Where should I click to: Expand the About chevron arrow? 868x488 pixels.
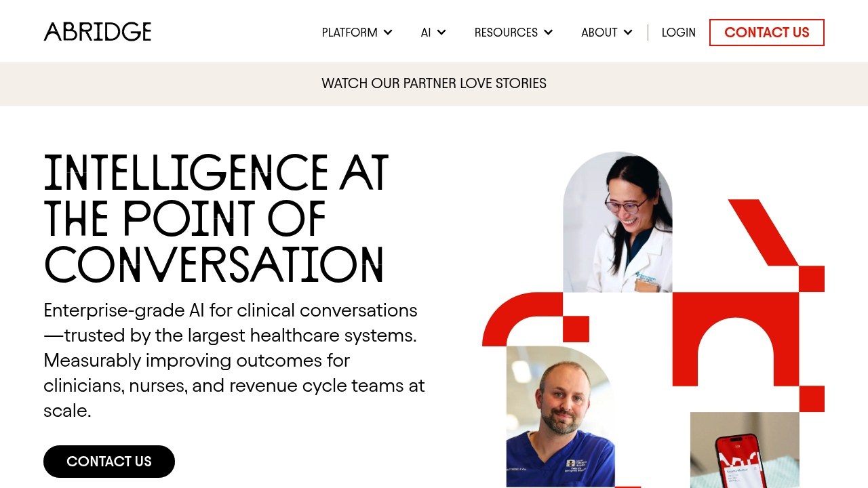coord(628,33)
